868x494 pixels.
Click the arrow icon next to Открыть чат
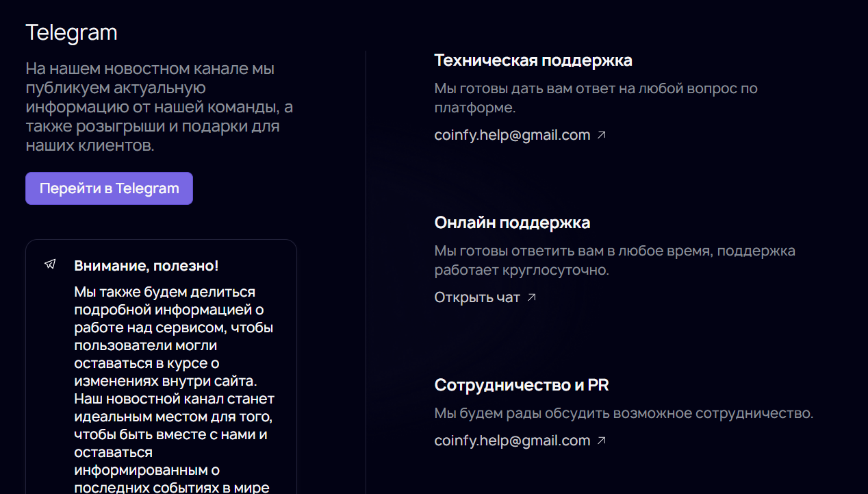[532, 297]
